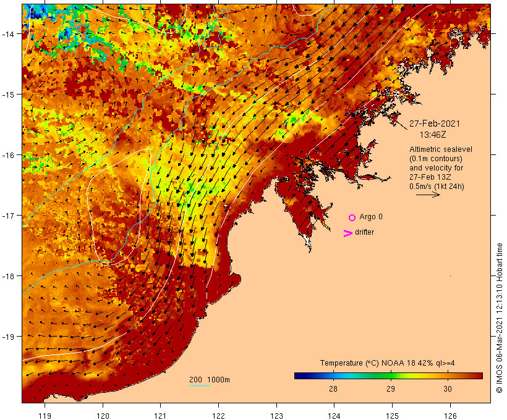507x420 pixels.
Task: Click the '(0.1m contours)' text
Action: [x=435, y=159]
